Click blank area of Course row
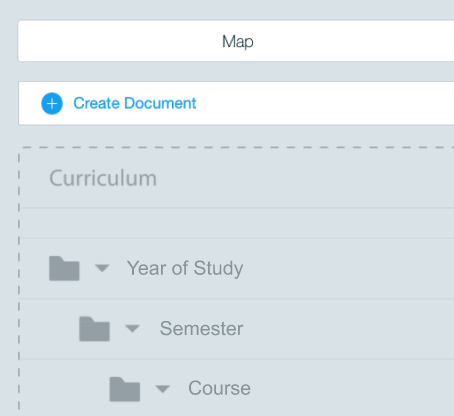 (352, 388)
